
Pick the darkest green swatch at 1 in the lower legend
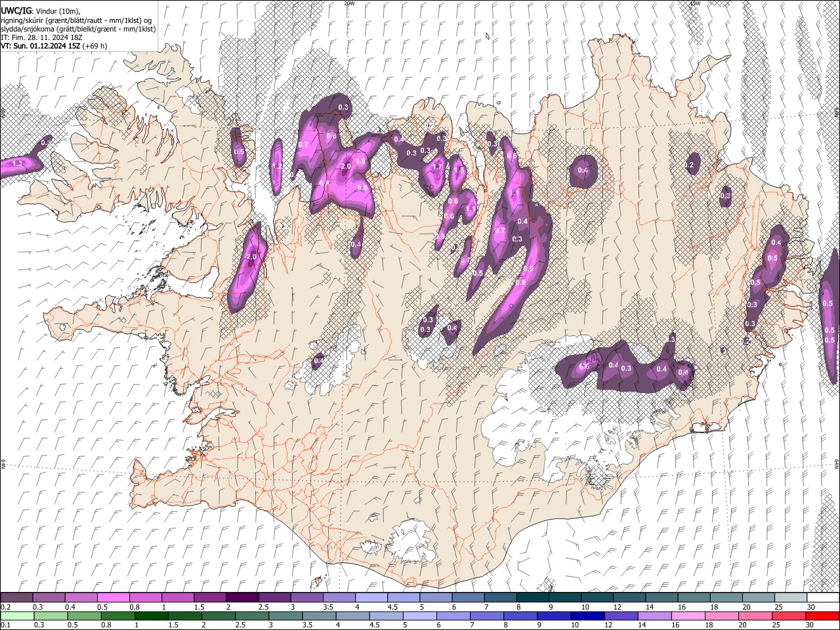(x=152, y=616)
